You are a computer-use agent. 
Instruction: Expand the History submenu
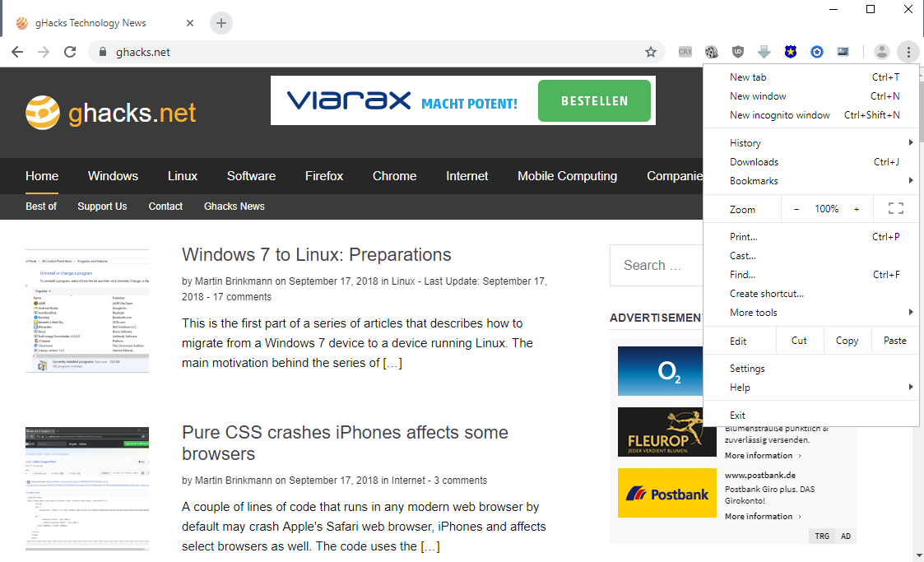coord(811,143)
